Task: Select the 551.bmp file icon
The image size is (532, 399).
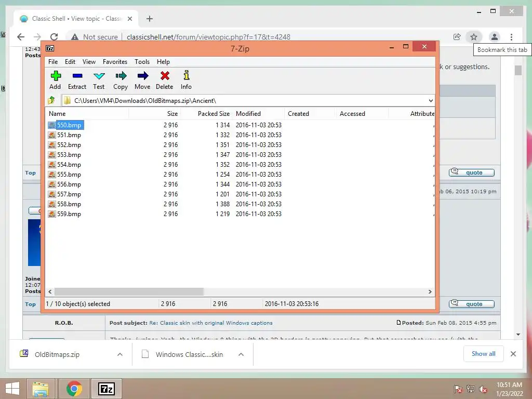Action: [51, 135]
